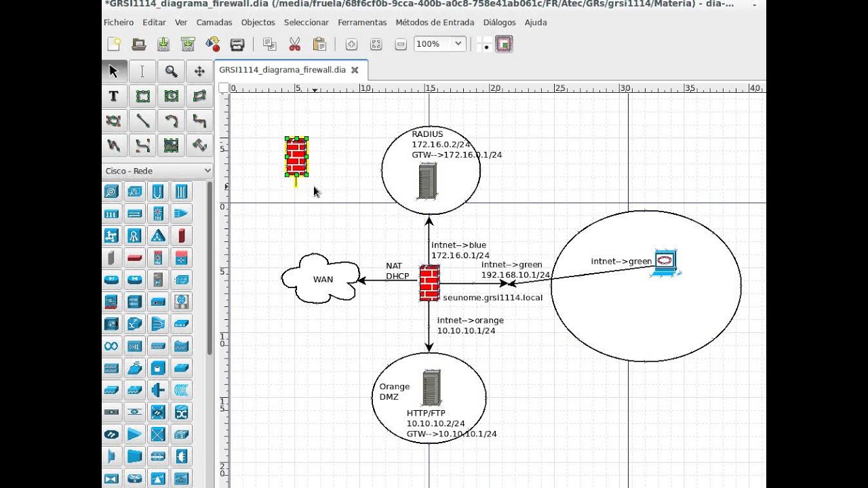This screenshot has height=488, width=868.
Task: Open the Editar menu
Action: point(154,22)
